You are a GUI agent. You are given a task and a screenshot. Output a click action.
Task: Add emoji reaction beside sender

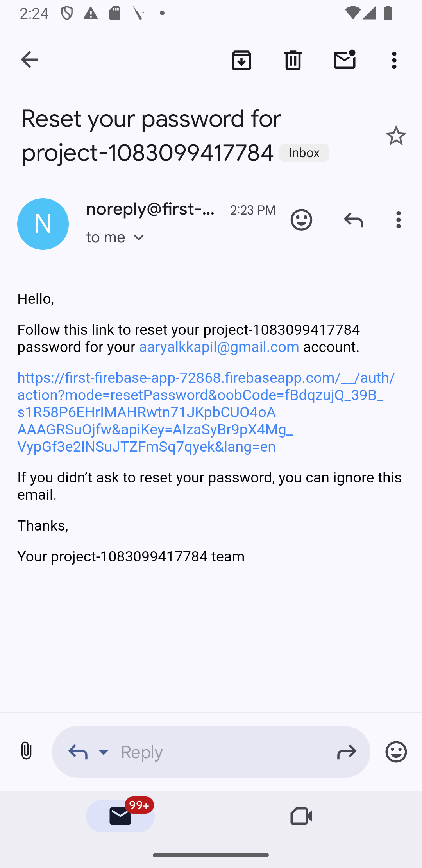coord(301,220)
